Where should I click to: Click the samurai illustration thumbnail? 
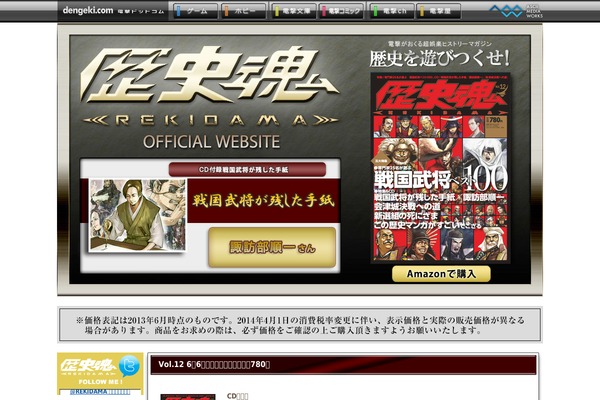coord(138,215)
